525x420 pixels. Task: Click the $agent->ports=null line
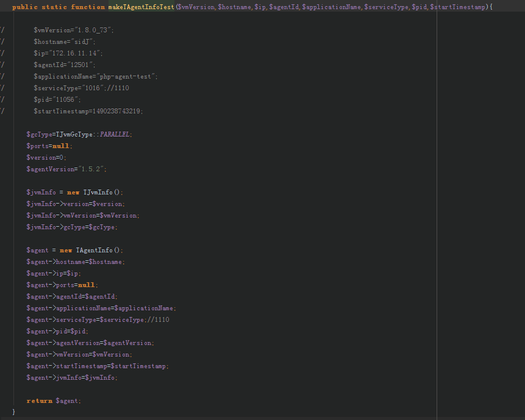pyautogui.click(x=62, y=285)
